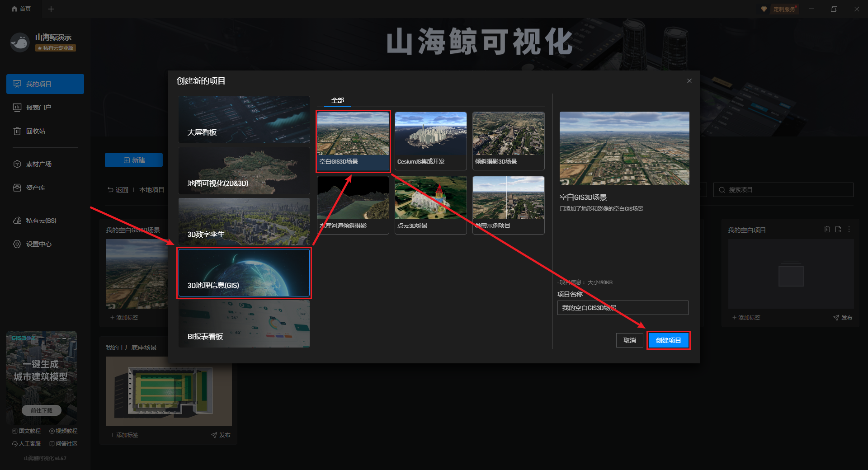Open 设置中心 settings
Viewport: 868px width, 470px height.
tap(38, 244)
